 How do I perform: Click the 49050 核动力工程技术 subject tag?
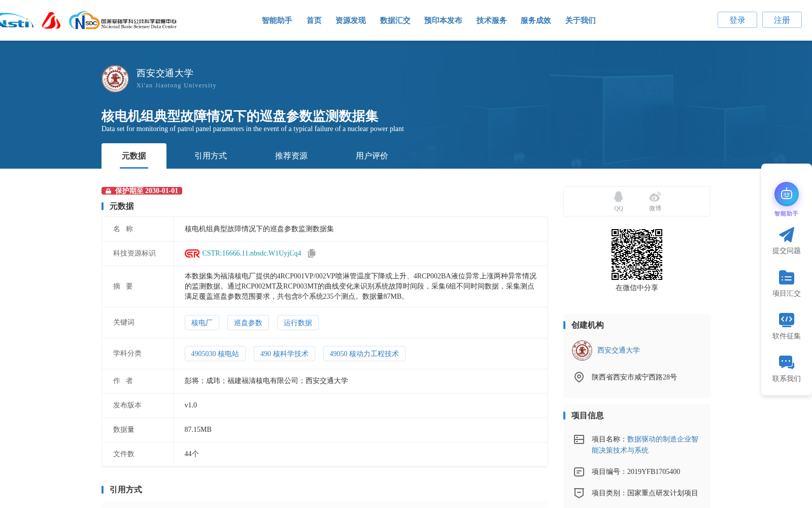[x=364, y=354]
